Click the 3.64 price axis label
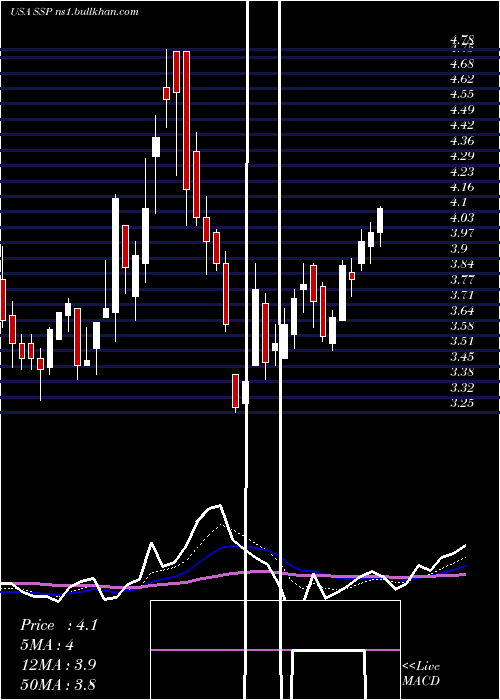 pyautogui.click(x=462, y=310)
